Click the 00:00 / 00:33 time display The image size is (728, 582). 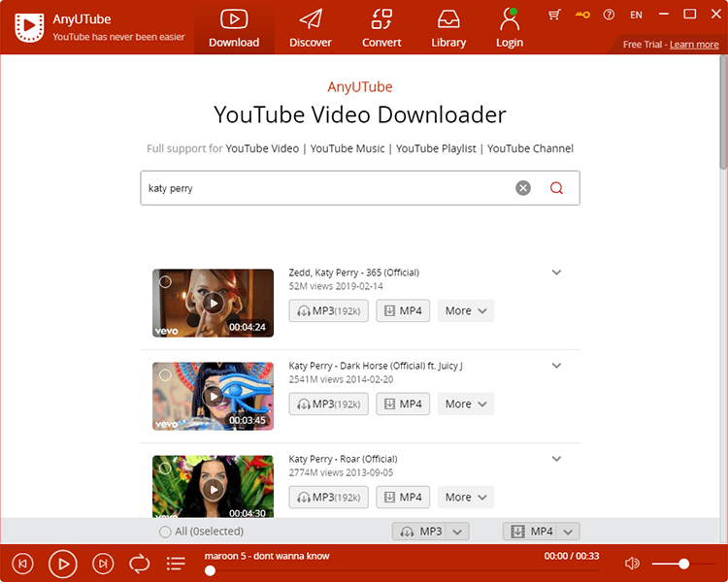point(572,556)
